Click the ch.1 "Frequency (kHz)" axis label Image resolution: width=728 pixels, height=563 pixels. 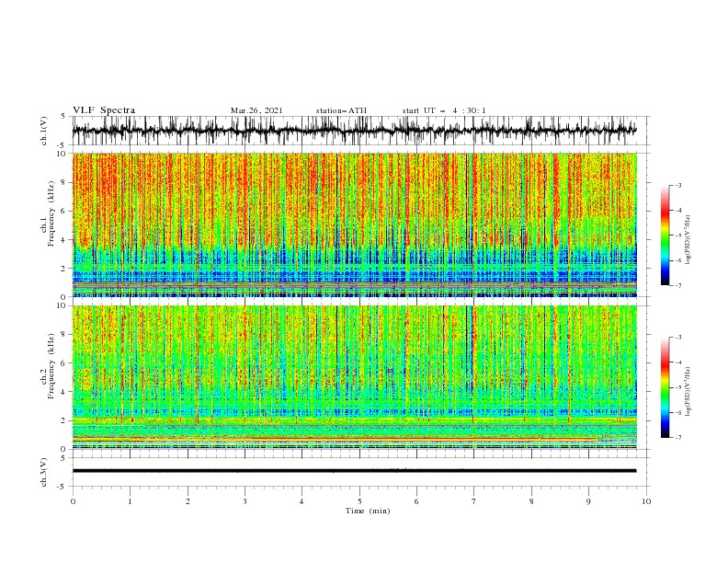[x=51, y=213]
